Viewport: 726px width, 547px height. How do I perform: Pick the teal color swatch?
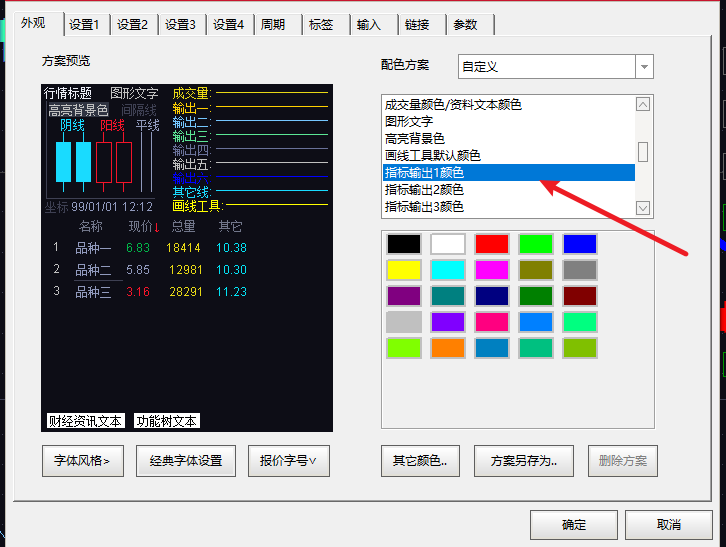pyautogui.click(x=448, y=296)
